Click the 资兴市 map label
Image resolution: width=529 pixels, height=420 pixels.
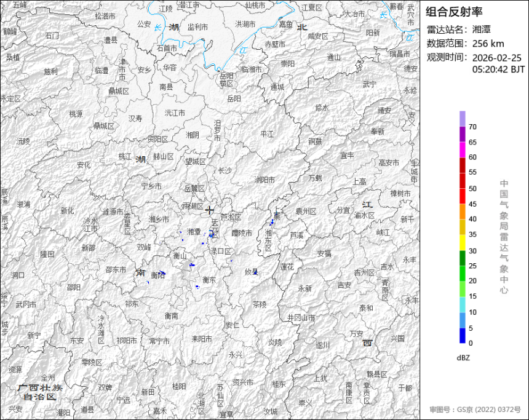coord(243,382)
